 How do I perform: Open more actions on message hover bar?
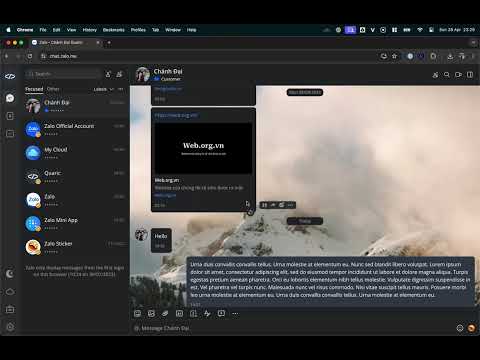[x=290, y=205]
